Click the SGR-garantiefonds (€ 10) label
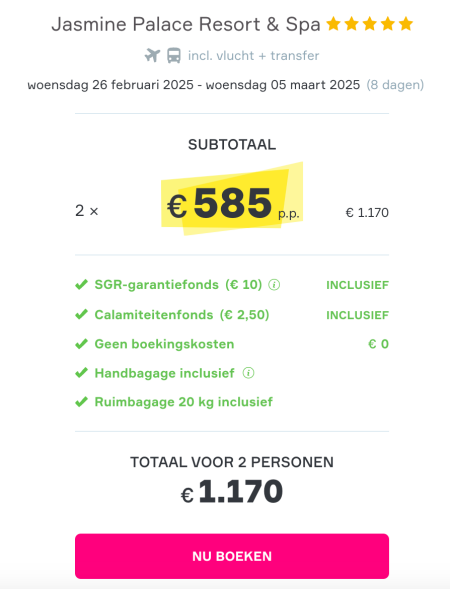 tap(178, 285)
